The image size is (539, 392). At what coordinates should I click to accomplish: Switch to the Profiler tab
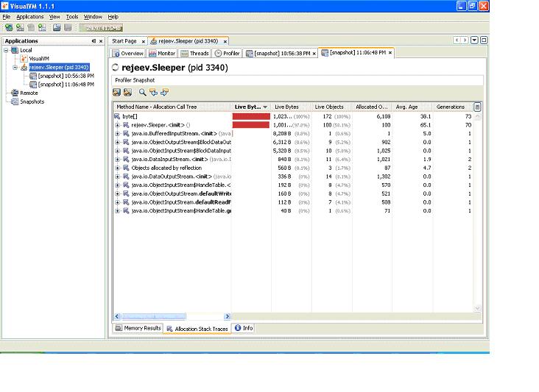point(228,53)
